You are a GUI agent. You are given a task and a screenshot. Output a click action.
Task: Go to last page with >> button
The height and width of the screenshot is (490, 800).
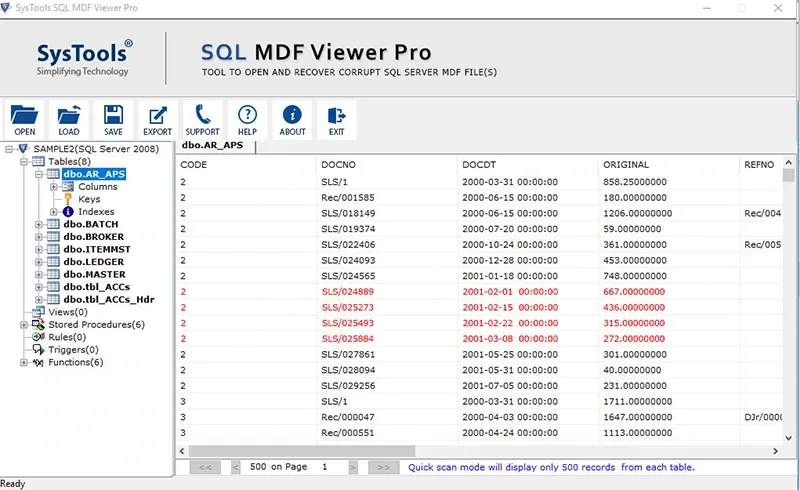(x=384, y=467)
